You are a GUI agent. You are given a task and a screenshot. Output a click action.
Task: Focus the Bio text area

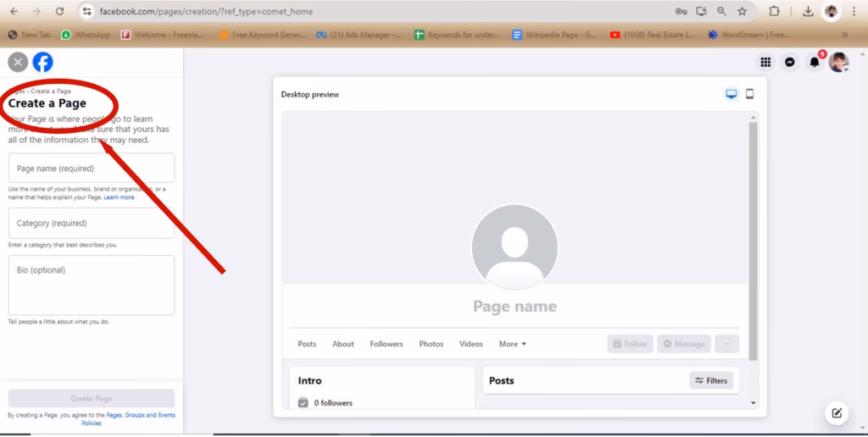[92, 285]
